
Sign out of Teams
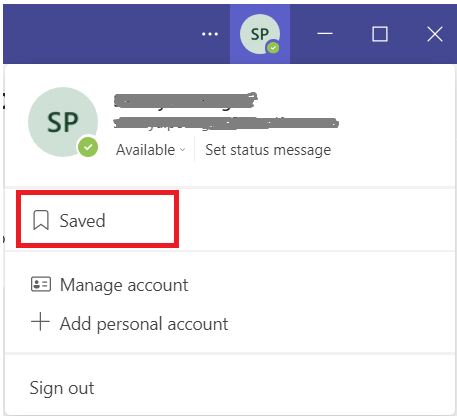point(62,388)
